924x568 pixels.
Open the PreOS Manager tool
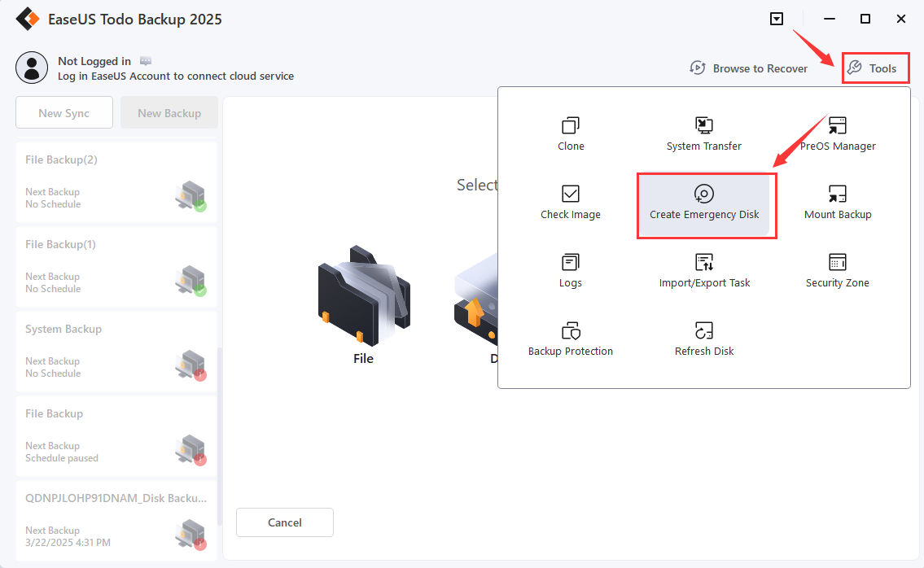click(838, 134)
